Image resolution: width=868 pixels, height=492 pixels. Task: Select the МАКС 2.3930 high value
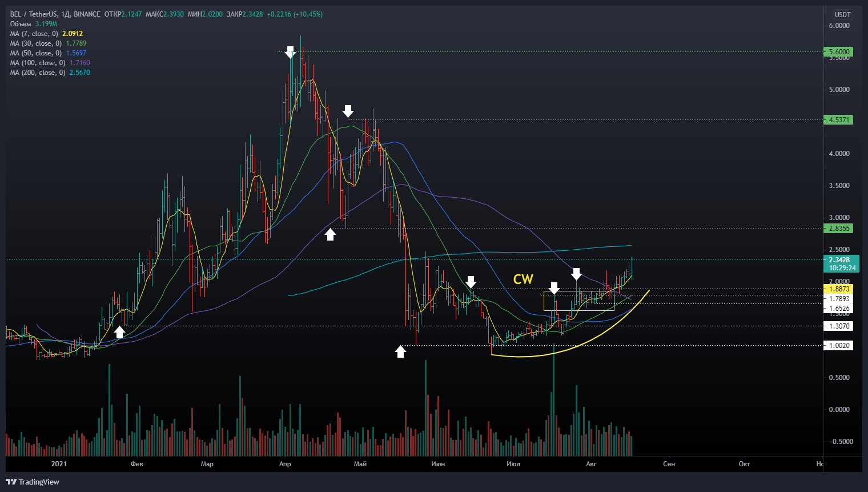click(x=164, y=14)
